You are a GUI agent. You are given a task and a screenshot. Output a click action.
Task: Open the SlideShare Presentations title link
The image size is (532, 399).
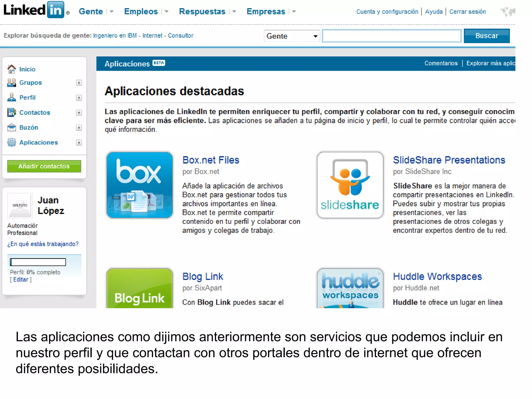(x=449, y=160)
